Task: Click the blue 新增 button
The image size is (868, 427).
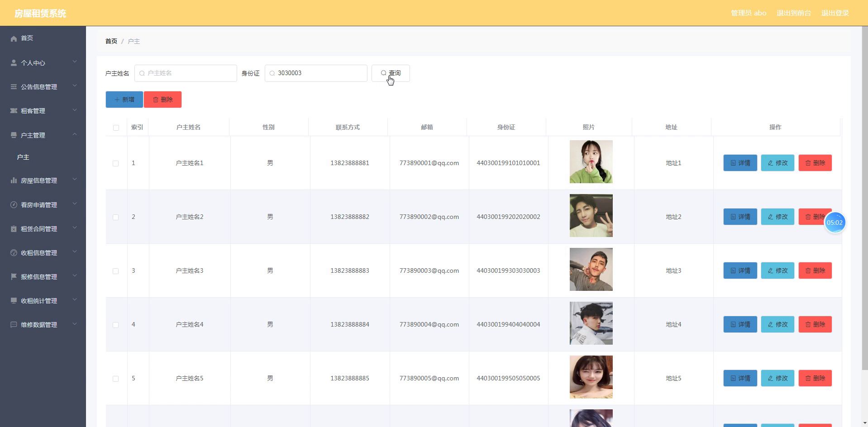Action: 124,100
